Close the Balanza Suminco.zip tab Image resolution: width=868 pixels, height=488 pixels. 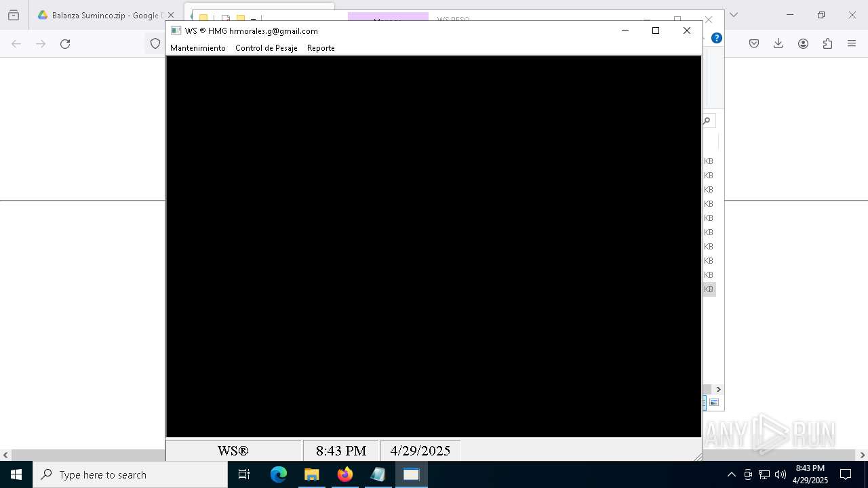coord(171,15)
